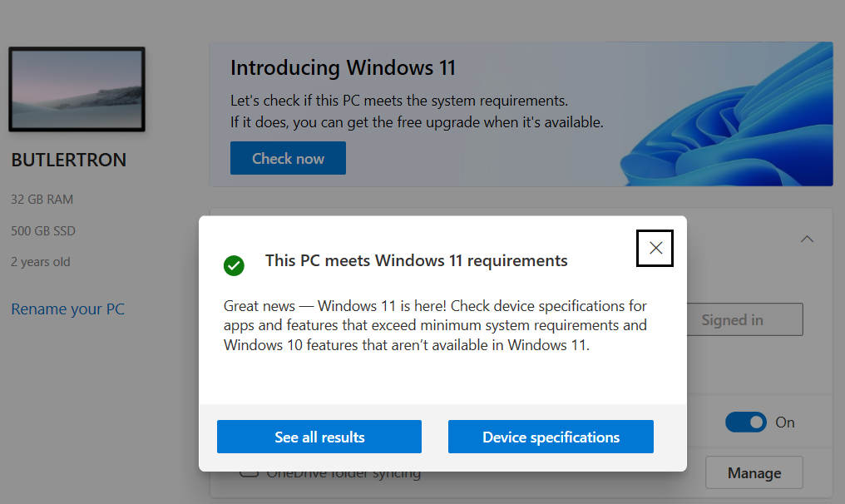Screen dimensions: 845x504
Task: Close the Windows 11 requirements dialog
Action: click(x=655, y=248)
